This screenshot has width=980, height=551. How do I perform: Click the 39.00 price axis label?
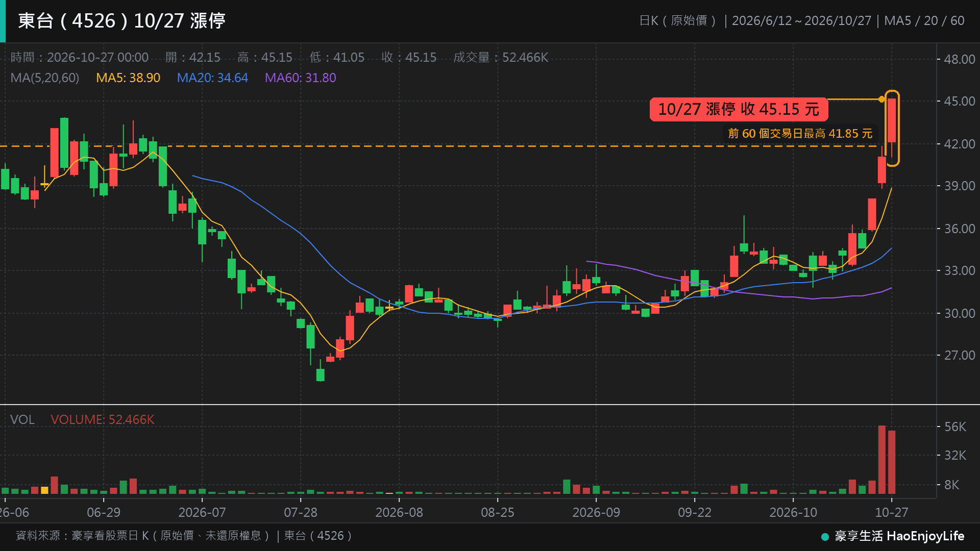[x=960, y=186]
